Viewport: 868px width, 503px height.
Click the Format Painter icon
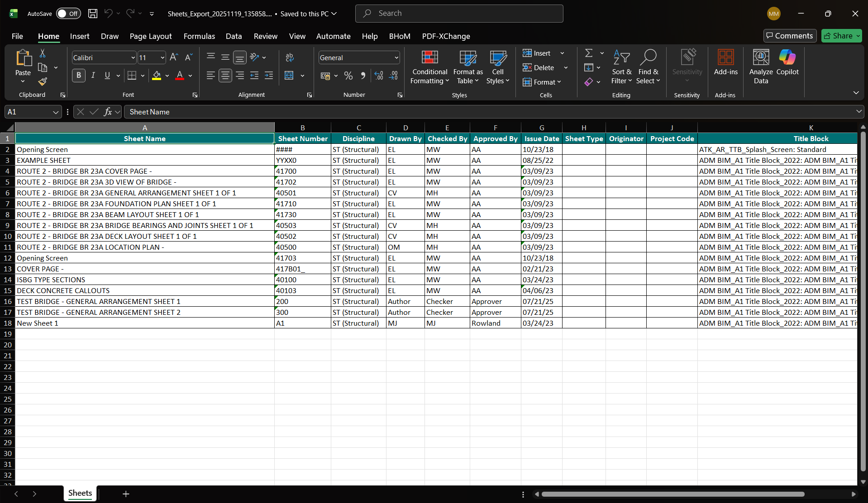click(43, 82)
